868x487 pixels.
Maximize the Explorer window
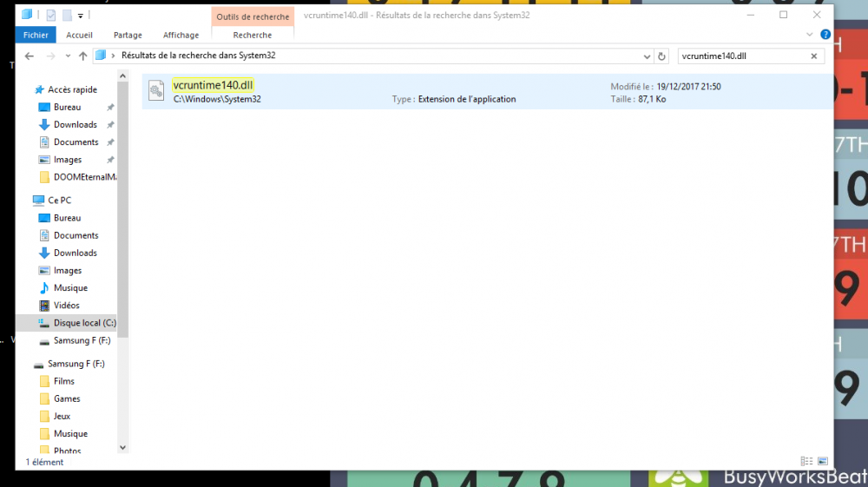(x=783, y=15)
